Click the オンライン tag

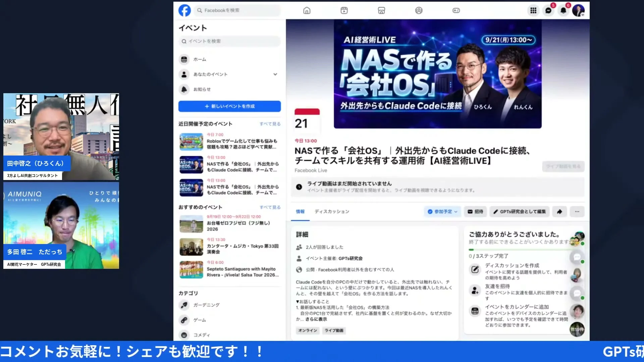(308, 330)
